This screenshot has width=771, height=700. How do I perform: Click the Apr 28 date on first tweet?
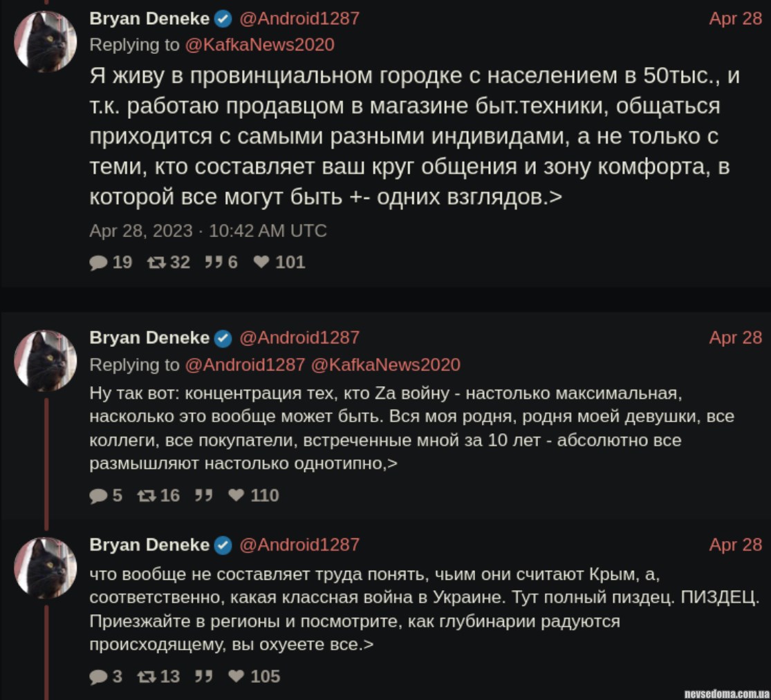coord(735,19)
